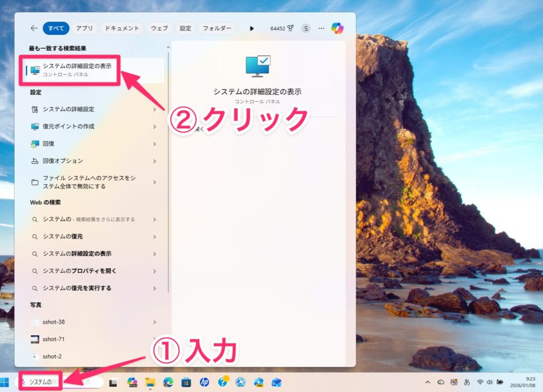Viewport: 543px width, 392px height.
Task: Open Microsoft Store from the taskbar
Action: point(186,382)
